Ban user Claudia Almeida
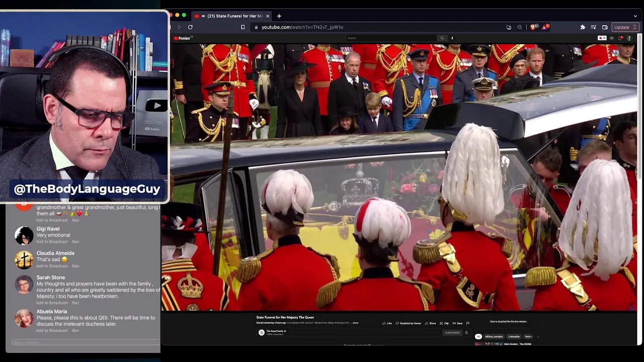This screenshot has height=362, width=644. pyautogui.click(x=75, y=266)
